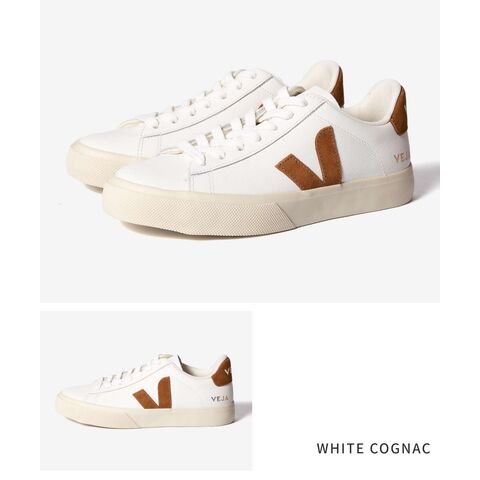Screen dimensions: 480x480
Task: Click the large cognac V logo on front sneaker
Action: (x=309, y=159)
